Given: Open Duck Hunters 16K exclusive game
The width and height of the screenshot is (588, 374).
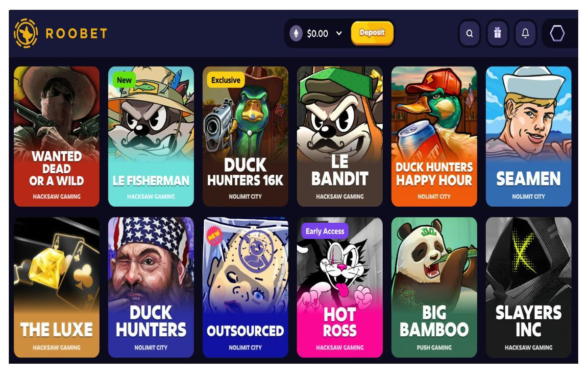Looking at the screenshot, I should click(x=245, y=137).
